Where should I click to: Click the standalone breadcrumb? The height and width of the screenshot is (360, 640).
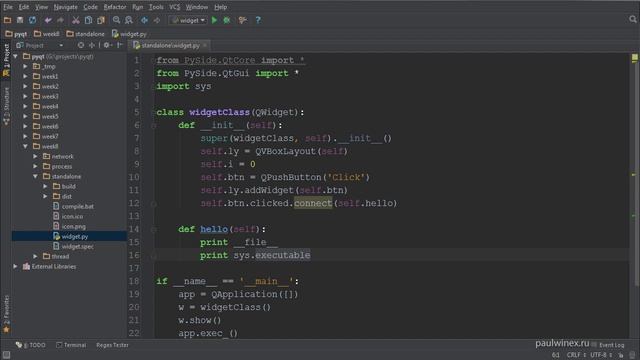point(85,34)
